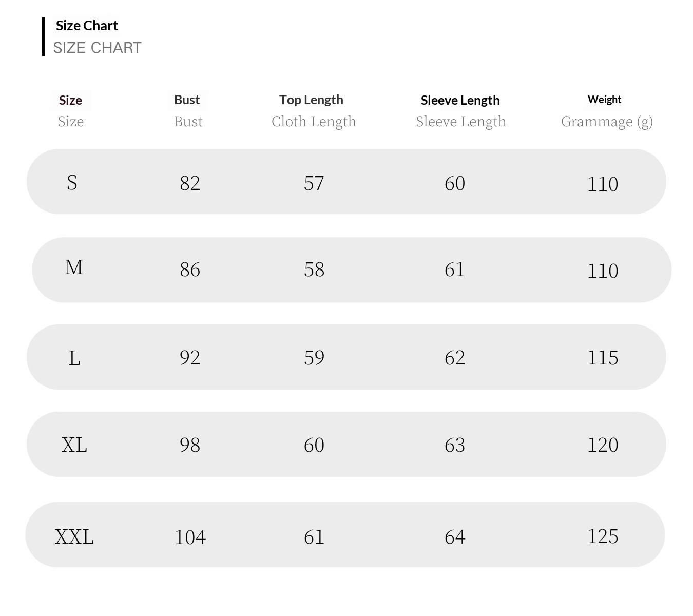The width and height of the screenshot is (693, 616).
Task: Pick the XXL size row label
Action: click(x=74, y=537)
